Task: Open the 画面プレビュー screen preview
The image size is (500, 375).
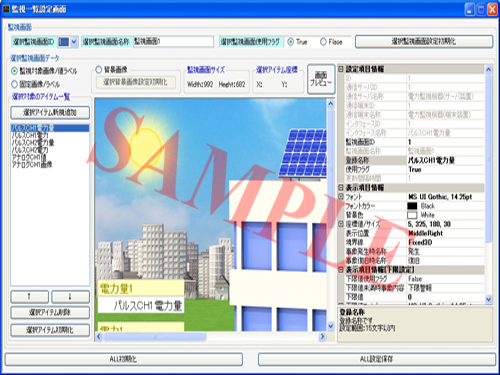Action: [x=321, y=79]
